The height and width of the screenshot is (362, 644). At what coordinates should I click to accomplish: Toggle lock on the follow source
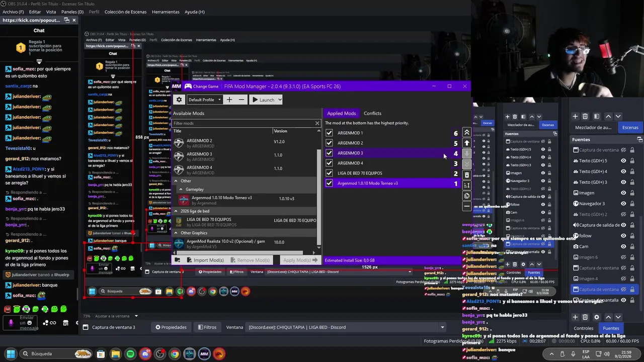point(632,236)
